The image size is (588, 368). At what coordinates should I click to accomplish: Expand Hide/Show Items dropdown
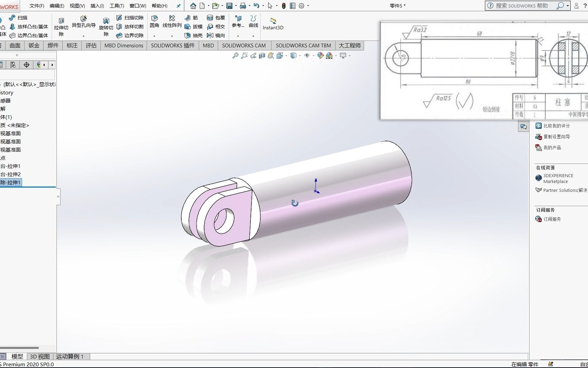313,56
